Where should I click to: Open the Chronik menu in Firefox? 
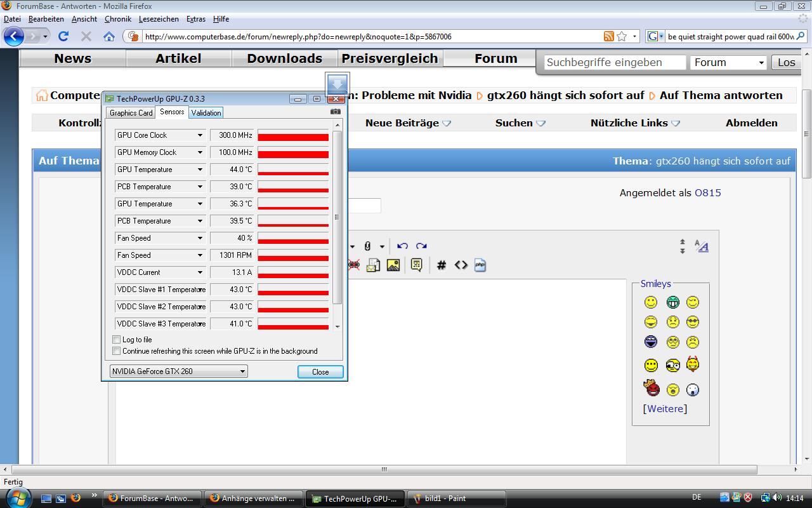[x=118, y=19]
